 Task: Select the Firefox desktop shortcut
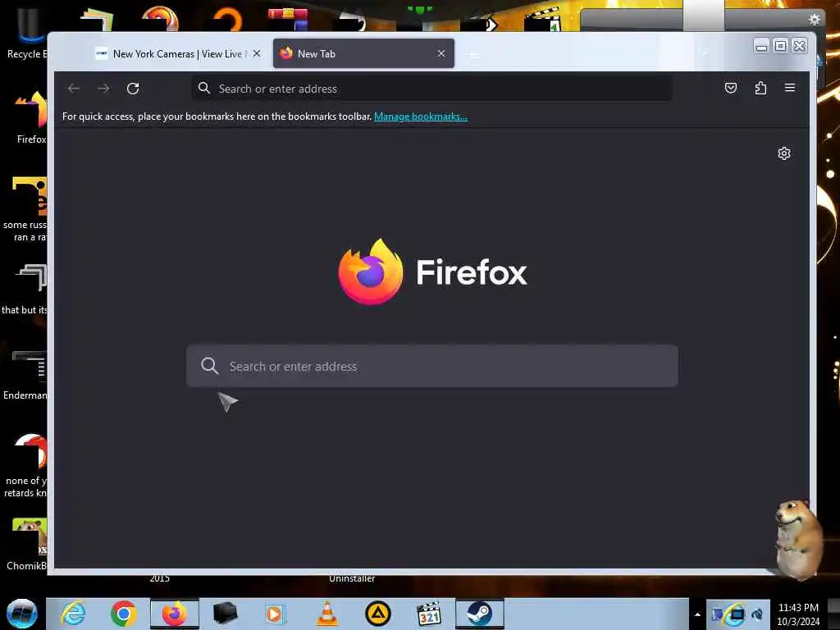point(31,118)
